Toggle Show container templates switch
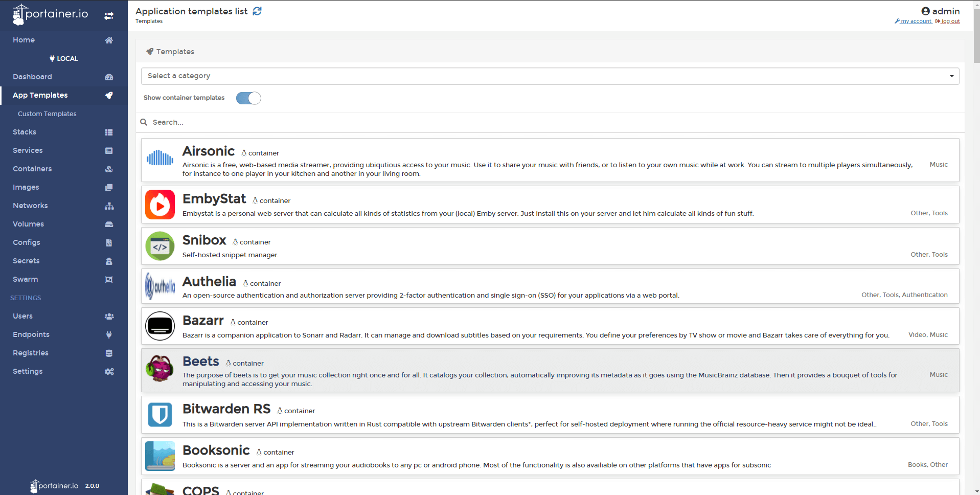 (248, 98)
